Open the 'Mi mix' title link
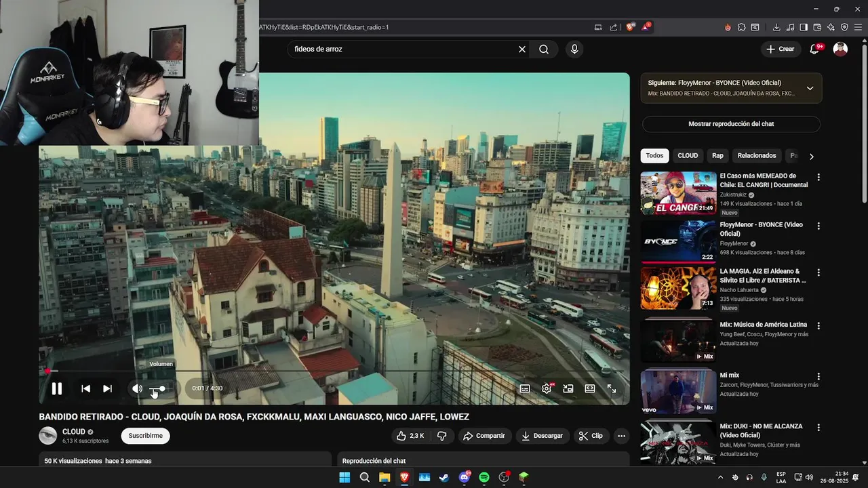868x488 pixels. click(730, 375)
